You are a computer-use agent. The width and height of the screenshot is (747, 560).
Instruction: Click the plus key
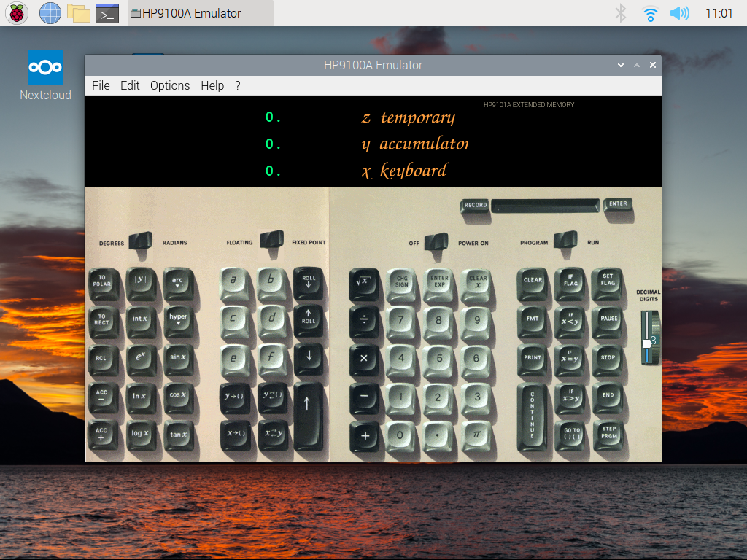pos(365,436)
